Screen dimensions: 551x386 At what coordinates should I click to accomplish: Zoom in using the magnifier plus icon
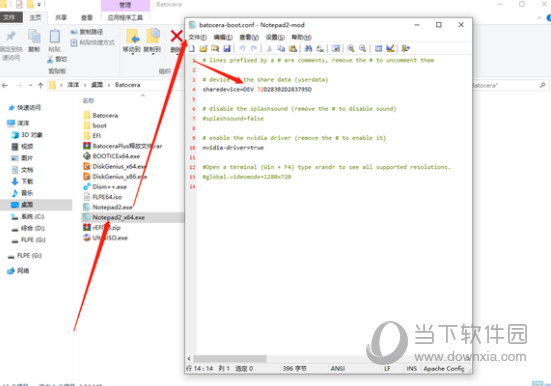pyautogui.click(x=351, y=49)
